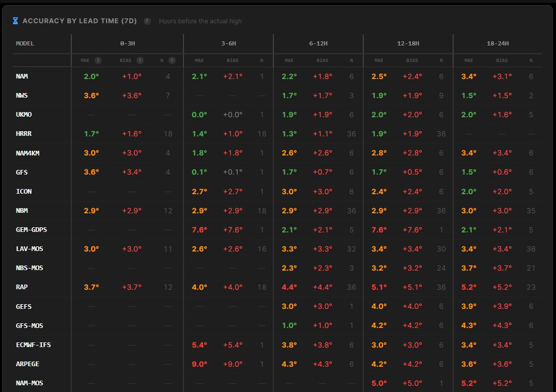Click NBS-MOS's 3.7° MAE under 18-24H

[x=469, y=268]
